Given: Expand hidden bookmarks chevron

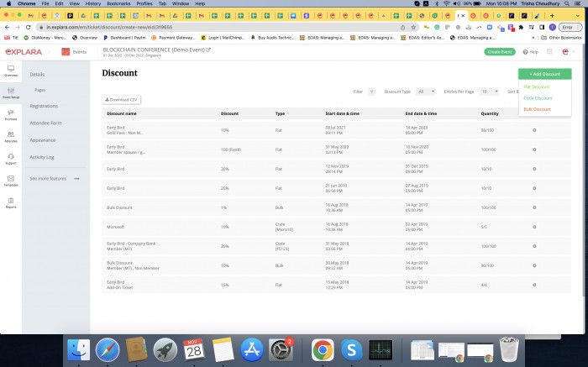Looking at the screenshot, I should coord(533,38).
